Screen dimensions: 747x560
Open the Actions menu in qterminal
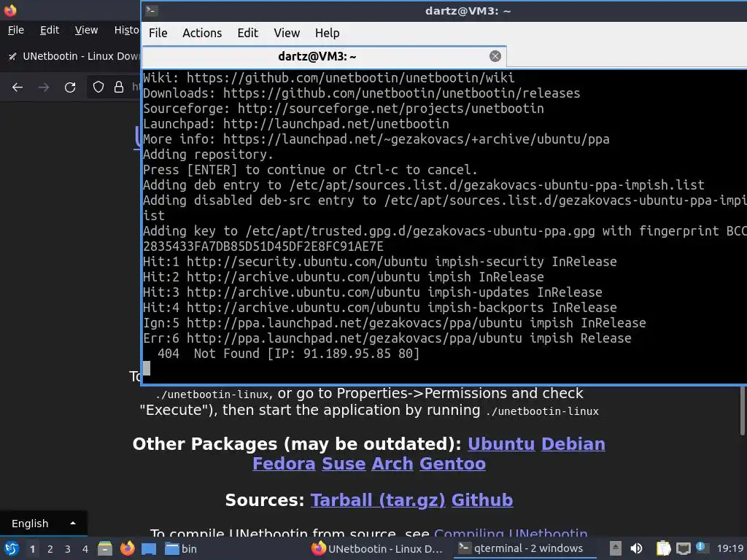(x=202, y=33)
